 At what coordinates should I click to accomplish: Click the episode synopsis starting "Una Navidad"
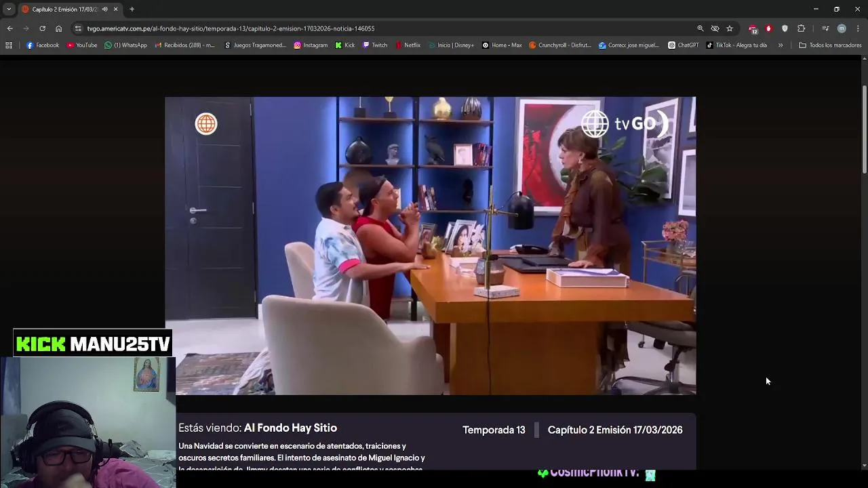point(301,457)
